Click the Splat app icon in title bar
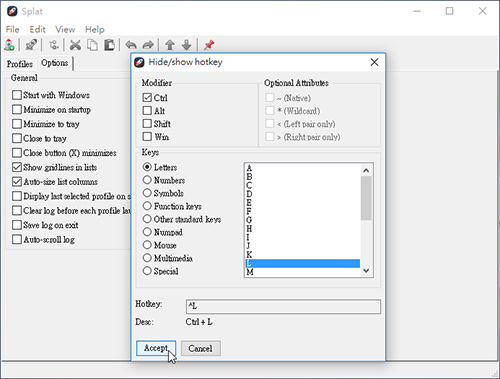The height and width of the screenshot is (379, 500). (12, 11)
